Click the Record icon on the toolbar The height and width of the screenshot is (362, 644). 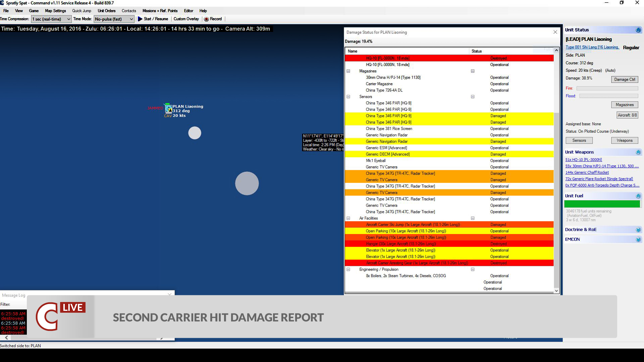point(207,19)
